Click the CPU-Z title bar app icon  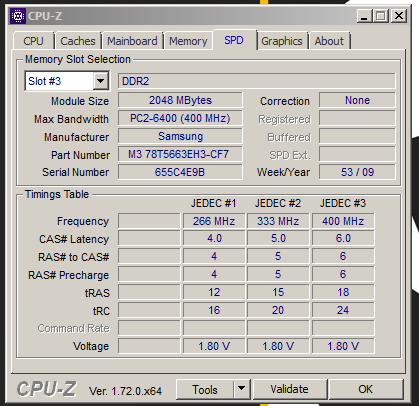(18, 16)
